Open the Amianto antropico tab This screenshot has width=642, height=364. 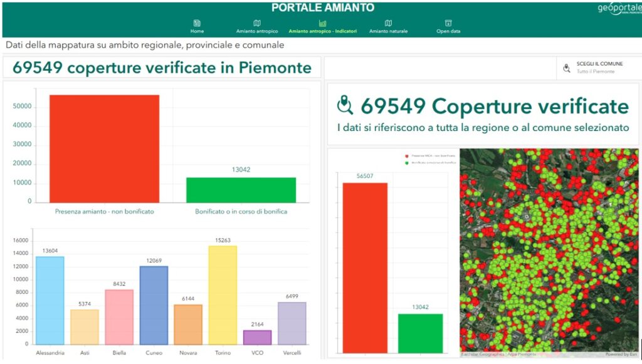coord(256,26)
